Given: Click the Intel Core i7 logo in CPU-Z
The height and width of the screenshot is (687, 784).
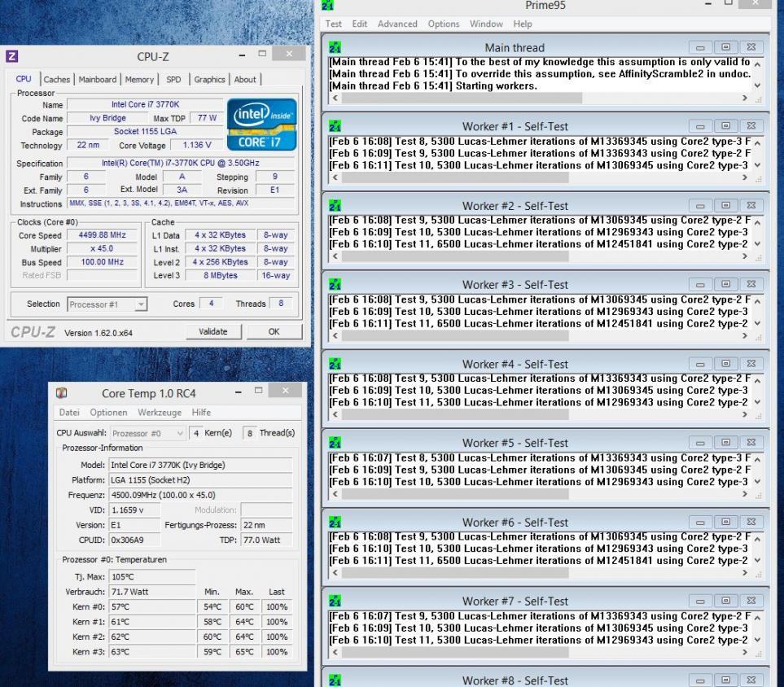Looking at the screenshot, I should (262, 125).
